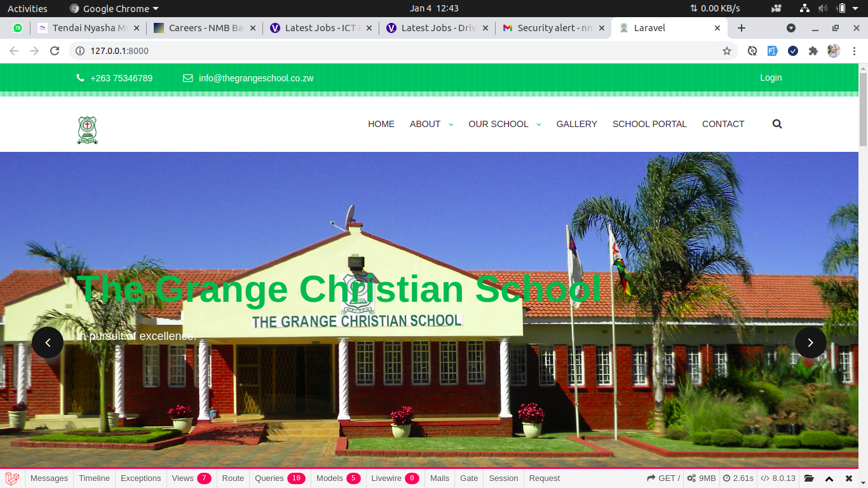Open Google Chrome app menu in top bar

point(114,8)
